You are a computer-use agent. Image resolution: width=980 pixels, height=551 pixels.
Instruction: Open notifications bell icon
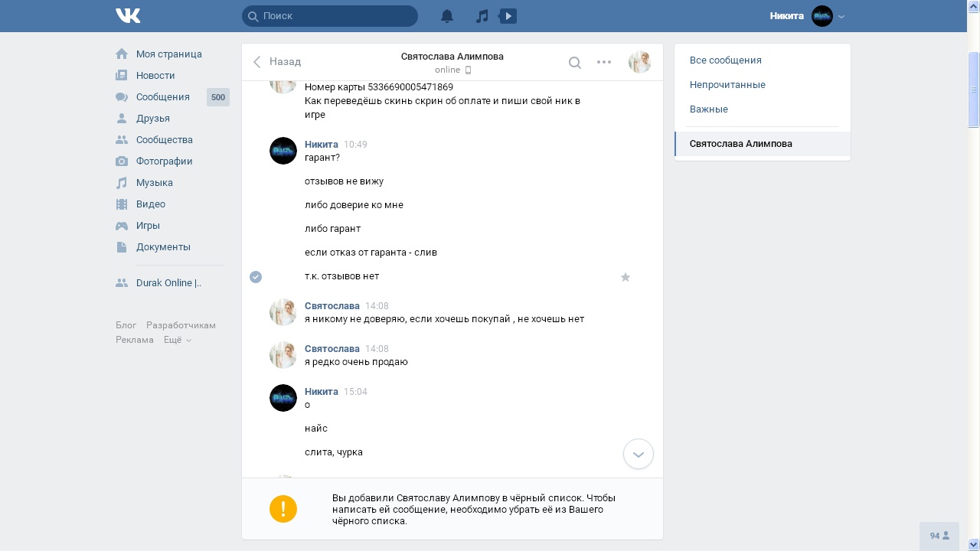click(447, 16)
